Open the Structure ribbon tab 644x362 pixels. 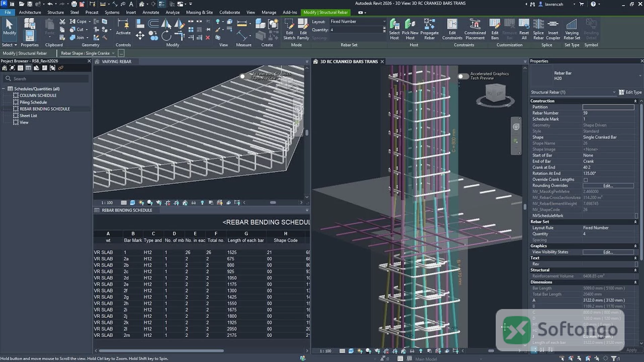[x=55, y=12]
